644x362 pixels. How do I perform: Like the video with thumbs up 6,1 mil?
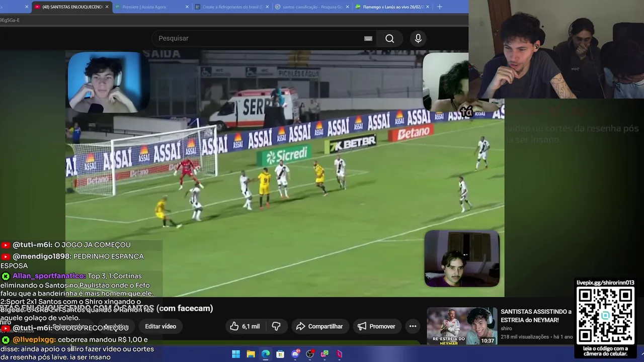(x=245, y=326)
